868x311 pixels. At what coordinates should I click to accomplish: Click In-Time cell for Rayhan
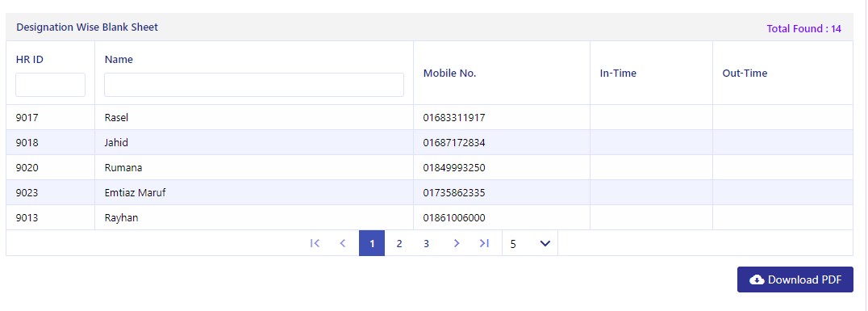click(x=651, y=218)
